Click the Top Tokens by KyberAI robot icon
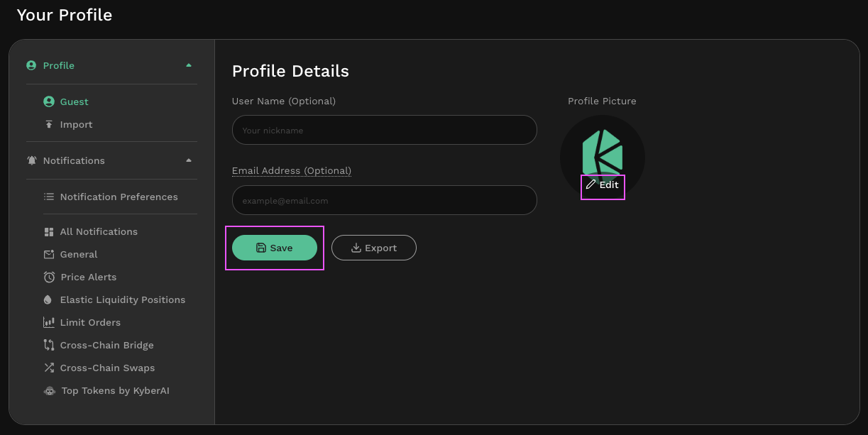Screen dimensions: 868x435 (50, 390)
